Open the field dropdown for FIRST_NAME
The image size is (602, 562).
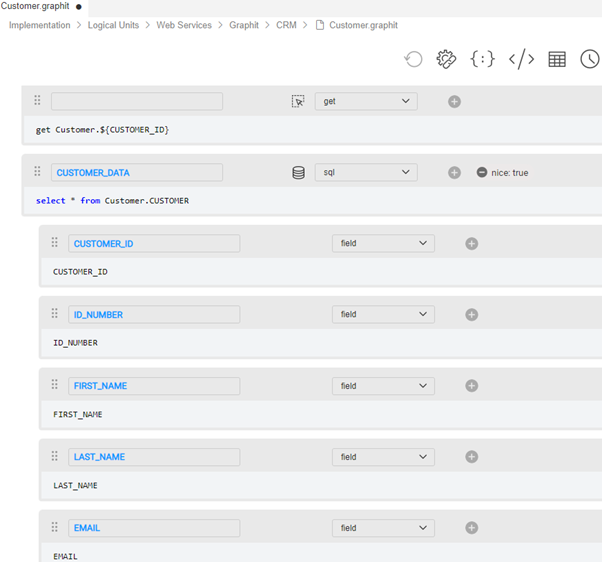click(x=383, y=386)
